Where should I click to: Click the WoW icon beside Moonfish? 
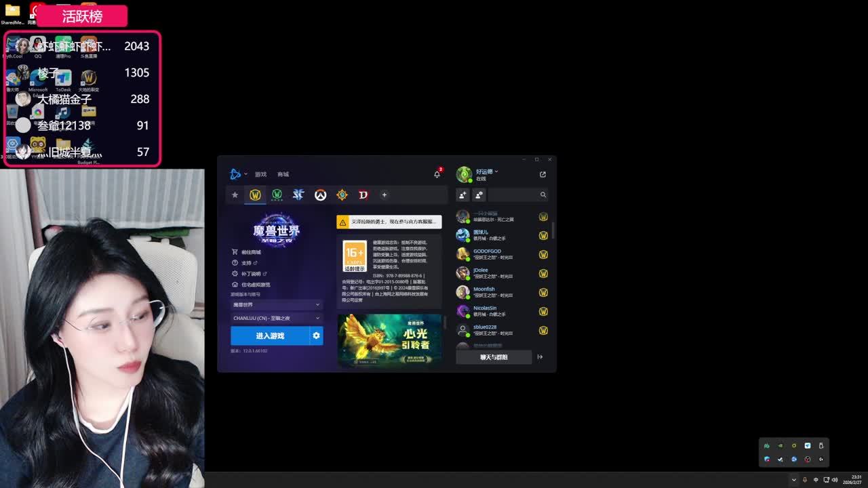pos(543,293)
